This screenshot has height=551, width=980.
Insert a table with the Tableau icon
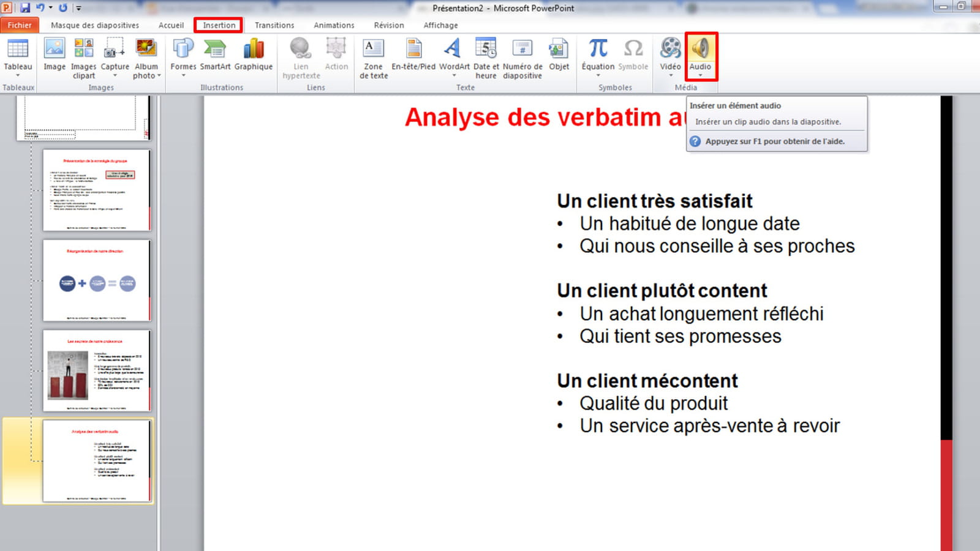tap(18, 49)
